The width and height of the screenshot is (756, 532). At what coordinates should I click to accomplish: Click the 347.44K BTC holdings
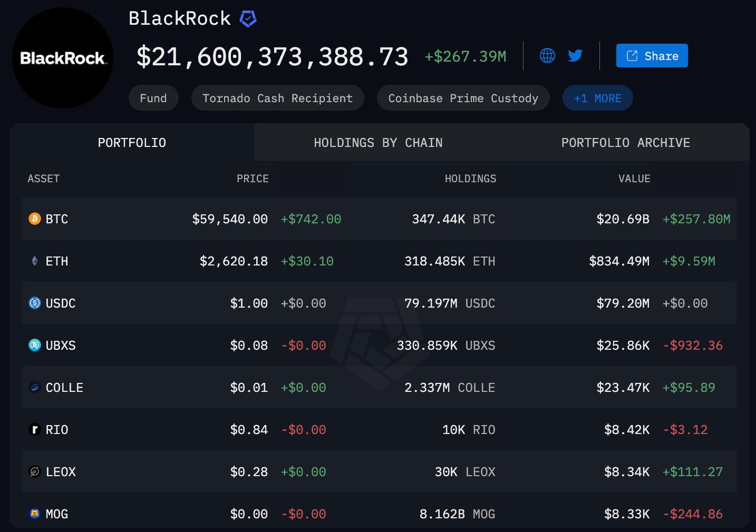coord(453,219)
